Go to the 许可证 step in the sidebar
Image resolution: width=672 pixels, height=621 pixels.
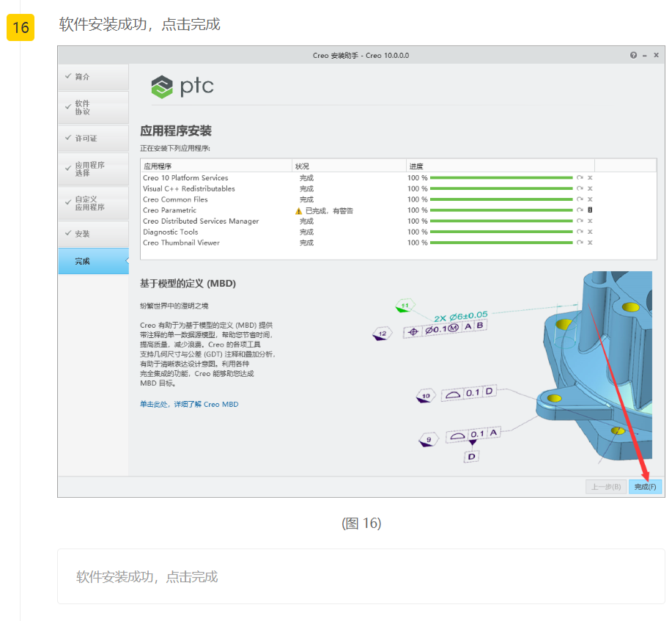[x=93, y=138]
